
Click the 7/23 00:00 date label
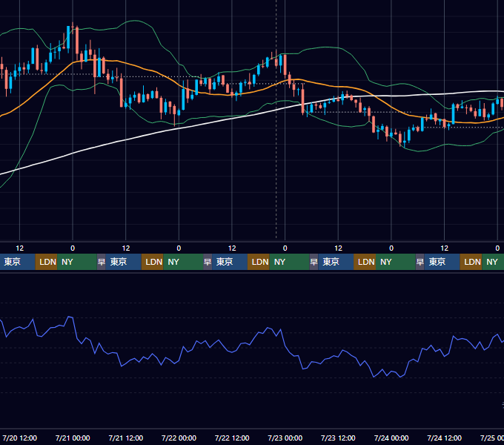(x=285, y=438)
